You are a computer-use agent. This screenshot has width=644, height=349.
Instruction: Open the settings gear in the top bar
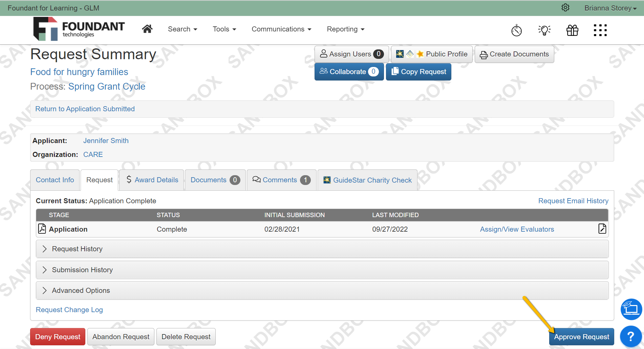click(x=565, y=7)
